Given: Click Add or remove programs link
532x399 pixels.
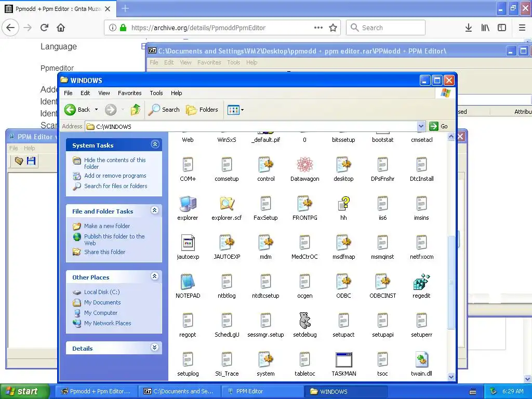Looking at the screenshot, I should pyautogui.click(x=115, y=176).
